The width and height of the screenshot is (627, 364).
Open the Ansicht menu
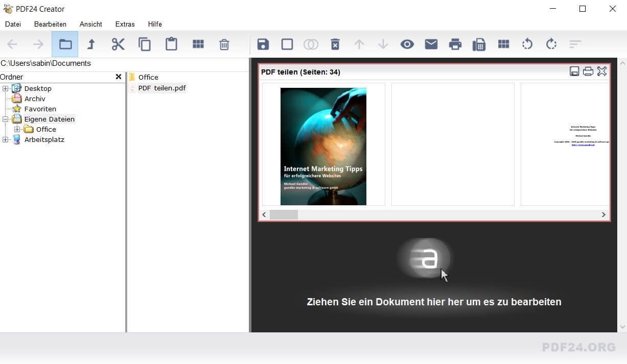point(91,24)
